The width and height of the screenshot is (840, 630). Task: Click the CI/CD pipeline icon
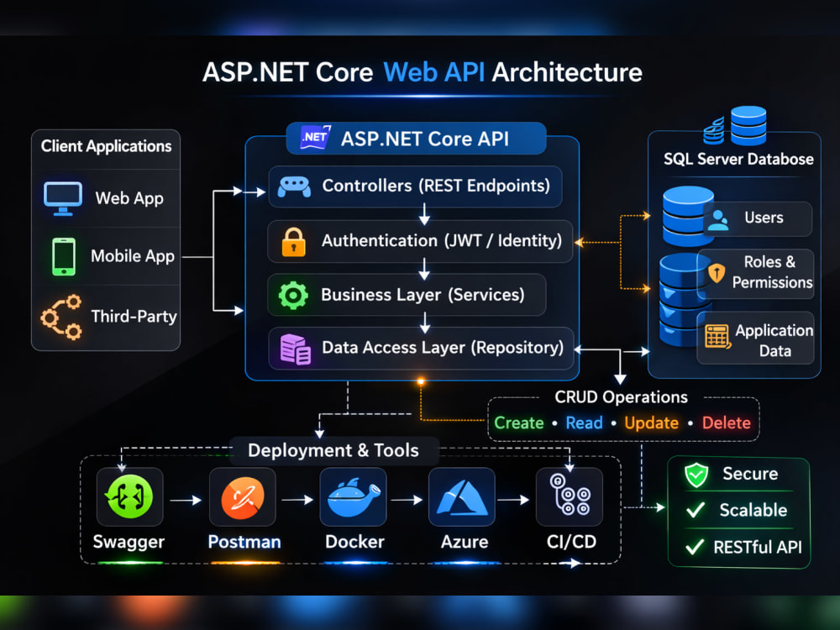570,495
